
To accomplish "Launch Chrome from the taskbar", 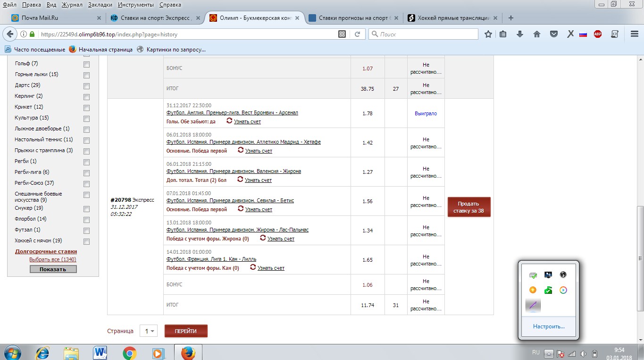I will pyautogui.click(x=128, y=352).
